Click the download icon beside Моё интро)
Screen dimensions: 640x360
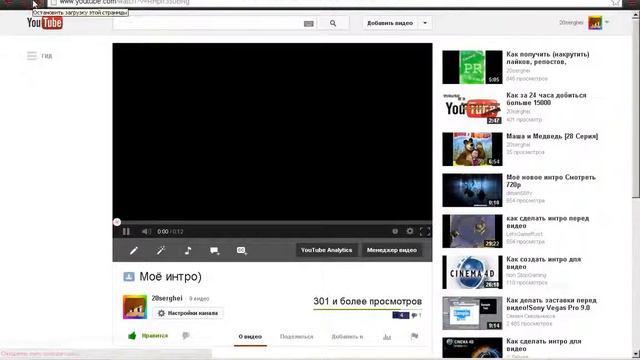click(x=129, y=277)
